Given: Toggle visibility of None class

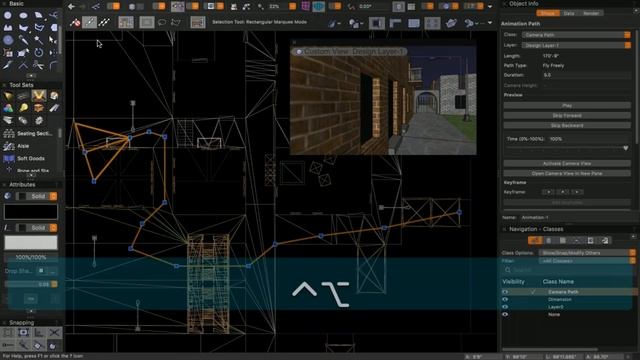Looking at the screenshot, I should (x=505, y=314).
